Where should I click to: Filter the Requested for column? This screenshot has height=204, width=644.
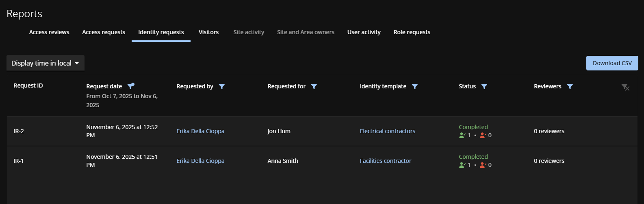pyautogui.click(x=314, y=86)
